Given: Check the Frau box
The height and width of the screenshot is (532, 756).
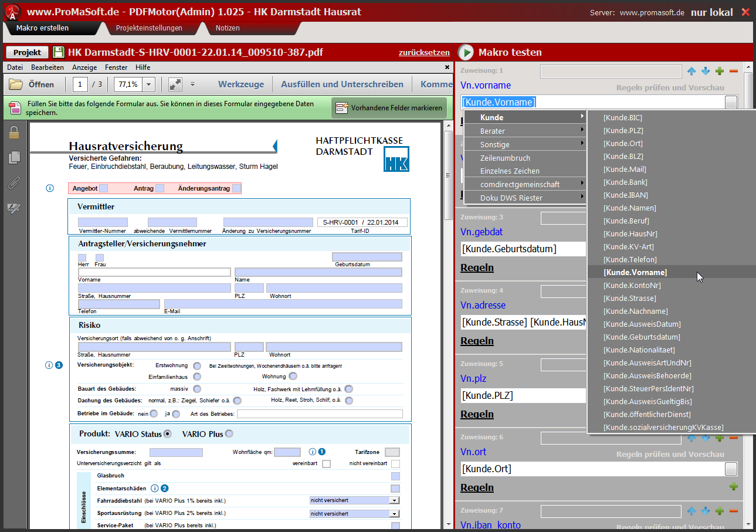Looking at the screenshot, I should [100, 257].
